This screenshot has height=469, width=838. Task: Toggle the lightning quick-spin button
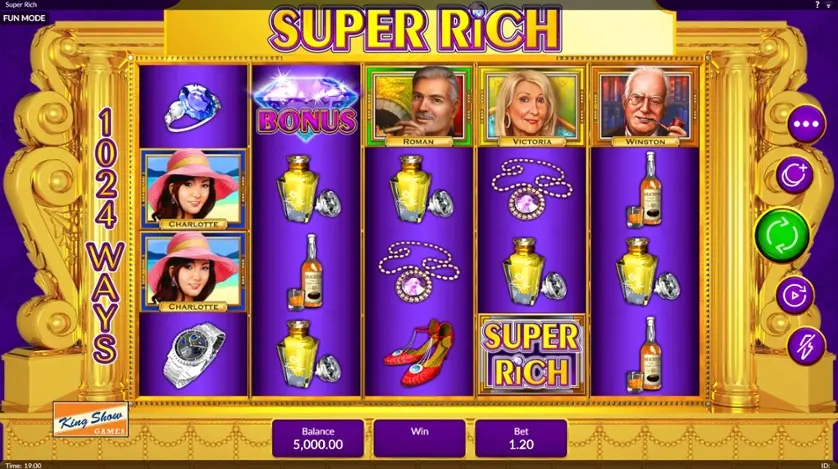pyautogui.click(x=806, y=346)
